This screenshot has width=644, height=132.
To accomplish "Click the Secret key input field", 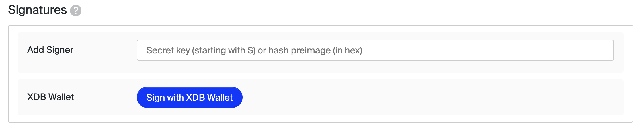I will pyautogui.click(x=375, y=50).
